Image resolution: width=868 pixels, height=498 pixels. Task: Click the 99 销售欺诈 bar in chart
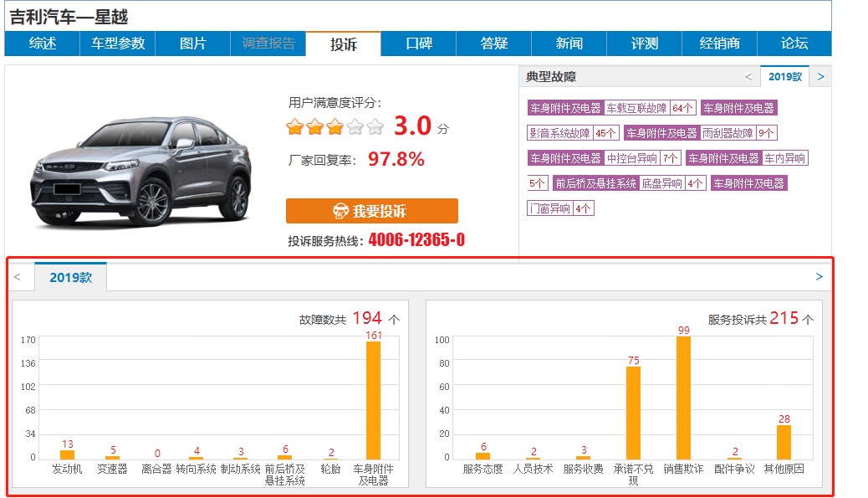[683, 398]
